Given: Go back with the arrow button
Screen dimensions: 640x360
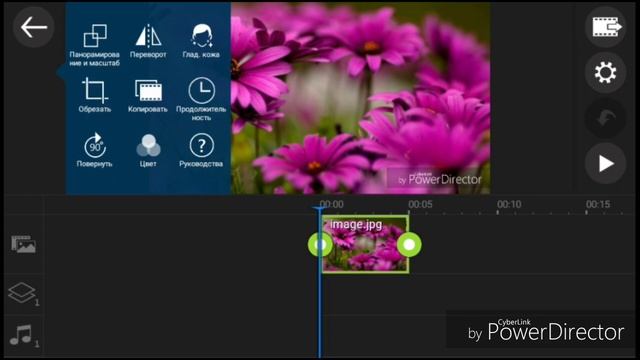Looking at the screenshot, I should 33,27.
